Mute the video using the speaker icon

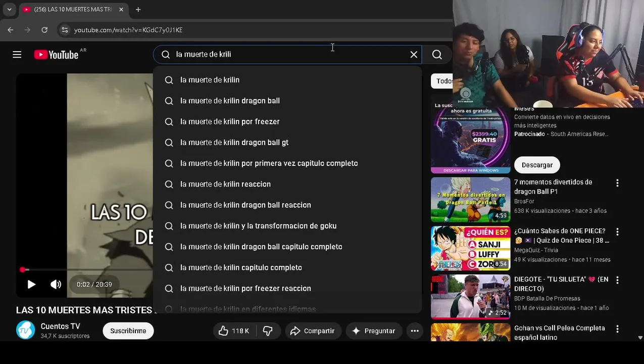tap(56, 285)
